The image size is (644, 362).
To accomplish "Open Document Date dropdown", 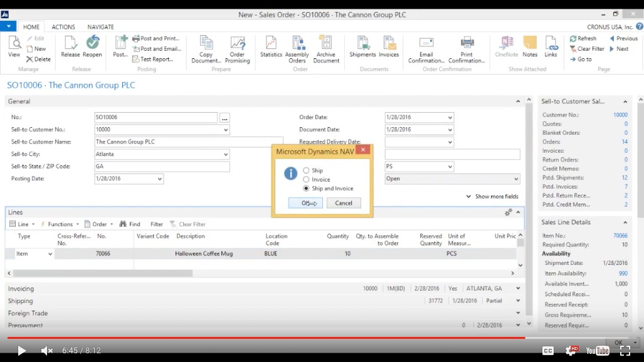I will [450, 130].
